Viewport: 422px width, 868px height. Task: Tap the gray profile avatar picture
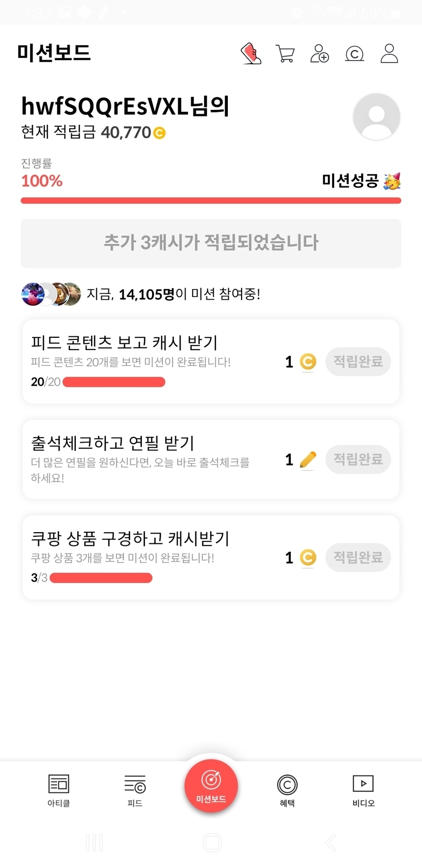coord(376,117)
